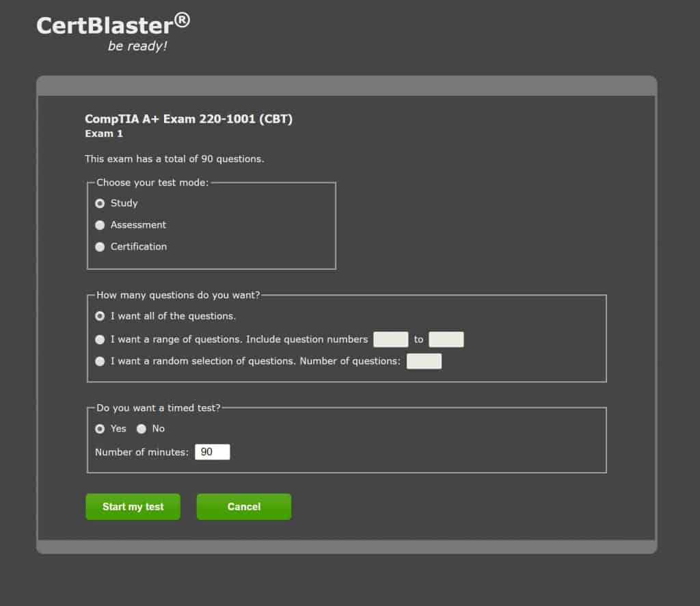This screenshot has height=606, width=700.
Task: Click the 'How many questions do you want?' legend
Action: coord(178,295)
